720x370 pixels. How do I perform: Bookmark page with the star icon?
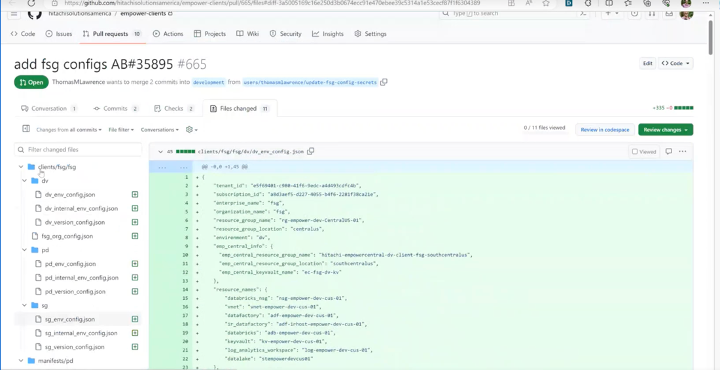tap(546, 3)
